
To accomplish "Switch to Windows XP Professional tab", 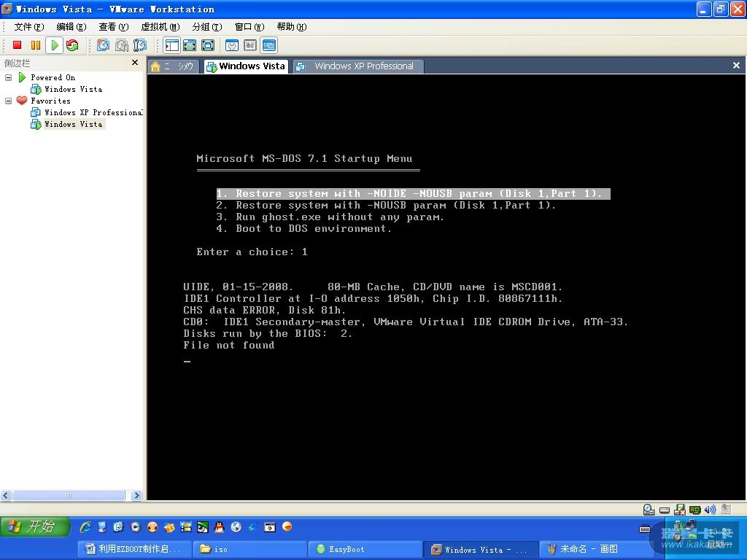I will (x=357, y=66).
